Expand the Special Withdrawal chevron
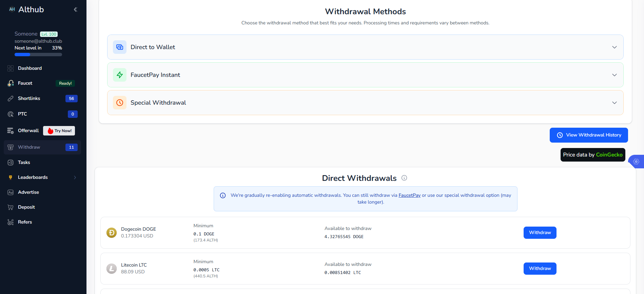This screenshot has height=294, width=644. (x=614, y=103)
